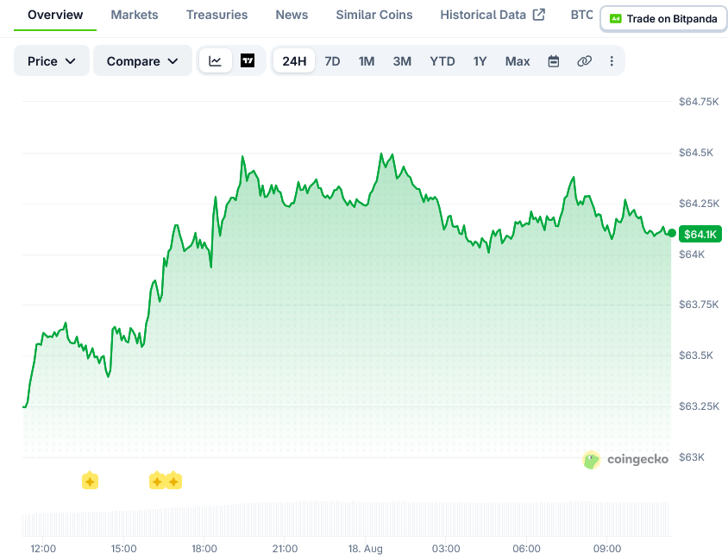This screenshot has width=728, height=560.
Task: Select the 3M time range
Action: pos(402,60)
